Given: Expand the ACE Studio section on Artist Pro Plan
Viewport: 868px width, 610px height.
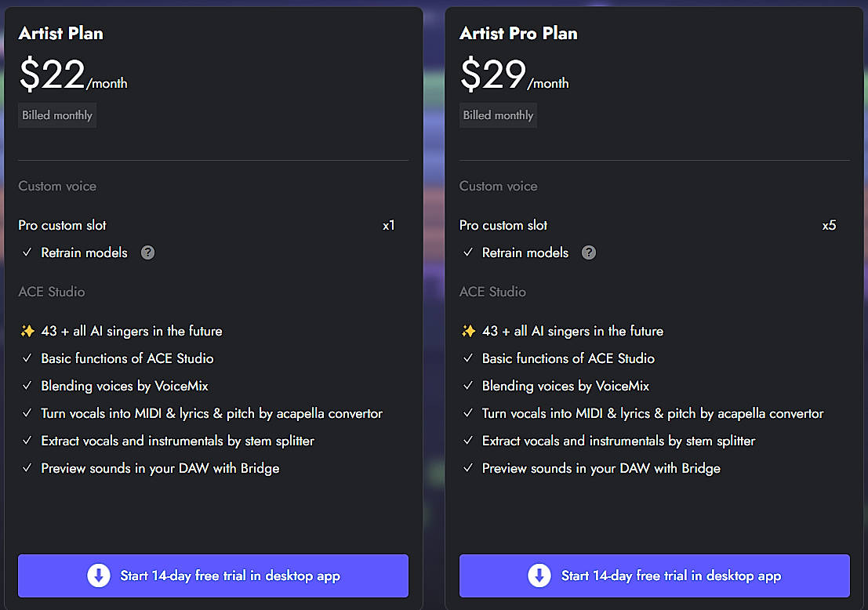Looking at the screenshot, I should point(492,291).
